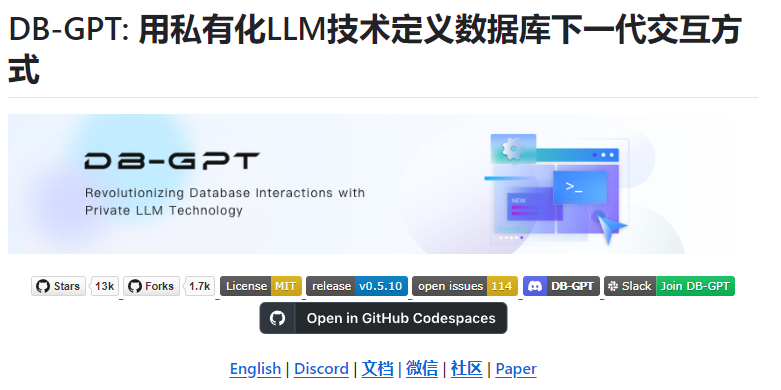Image resolution: width=781 pixels, height=390 pixels.
Task: Open the 1.7k forks count
Action: (200, 286)
